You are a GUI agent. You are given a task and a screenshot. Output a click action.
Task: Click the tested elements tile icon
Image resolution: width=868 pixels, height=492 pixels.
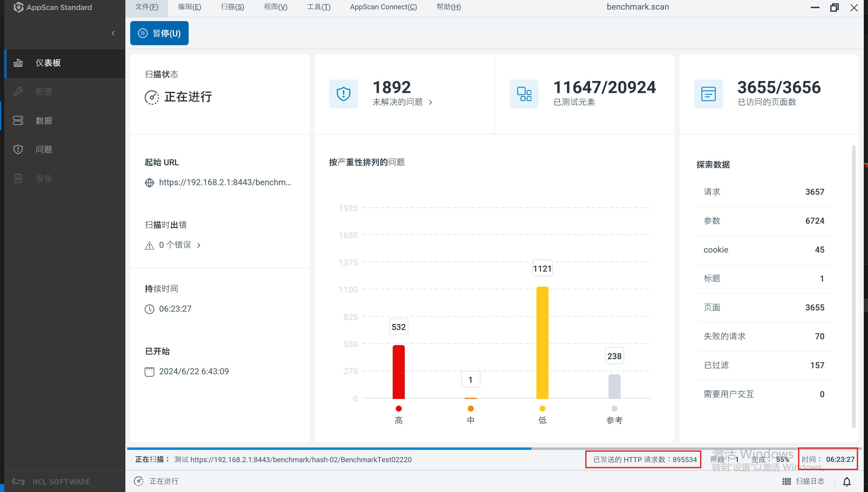[524, 94]
